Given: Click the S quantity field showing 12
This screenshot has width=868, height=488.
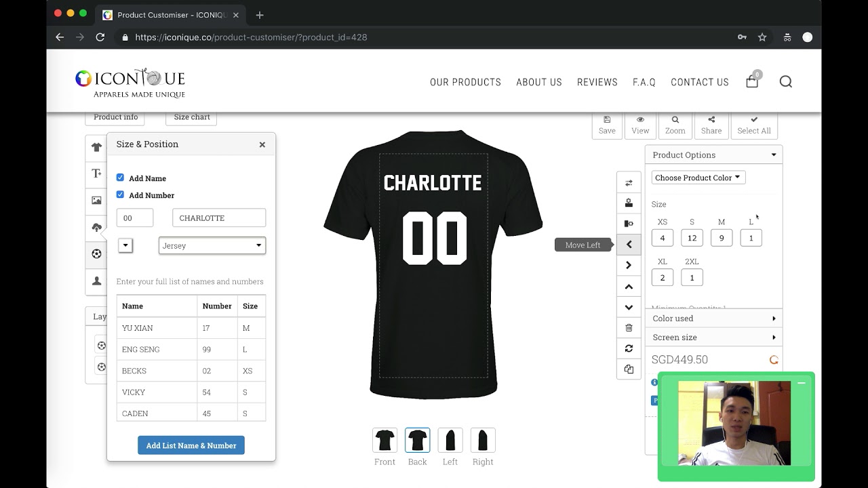Looking at the screenshot, I should coord(692,238).
